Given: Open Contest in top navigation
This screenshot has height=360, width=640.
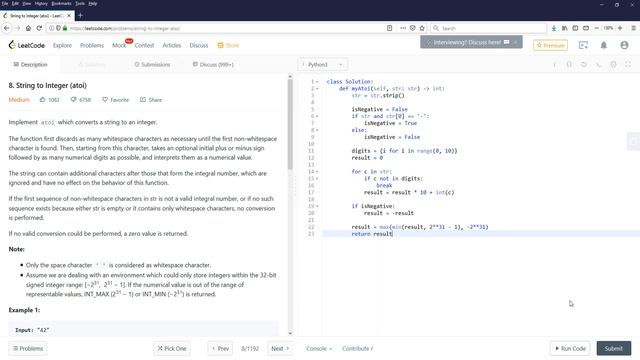Looking at the screenshot, I should click(144, 45).
